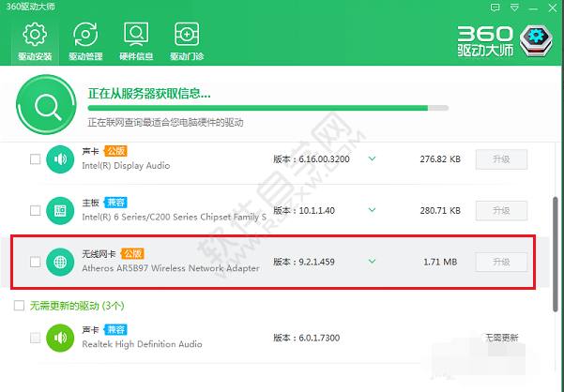Click the driver list vertical scrollbar

pos(556,254)
